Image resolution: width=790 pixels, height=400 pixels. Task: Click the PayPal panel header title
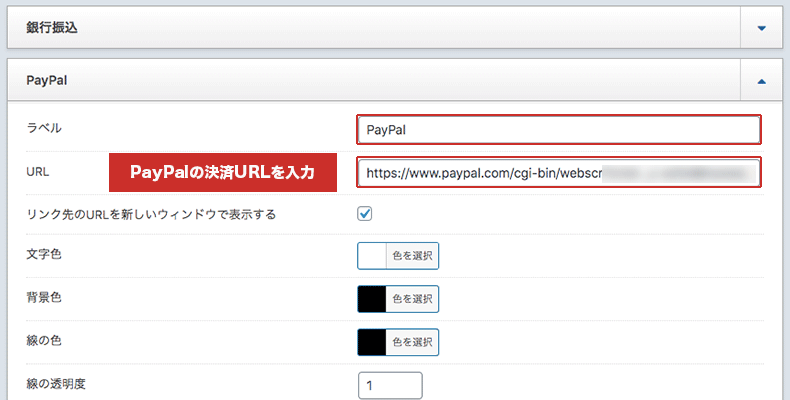46,81
